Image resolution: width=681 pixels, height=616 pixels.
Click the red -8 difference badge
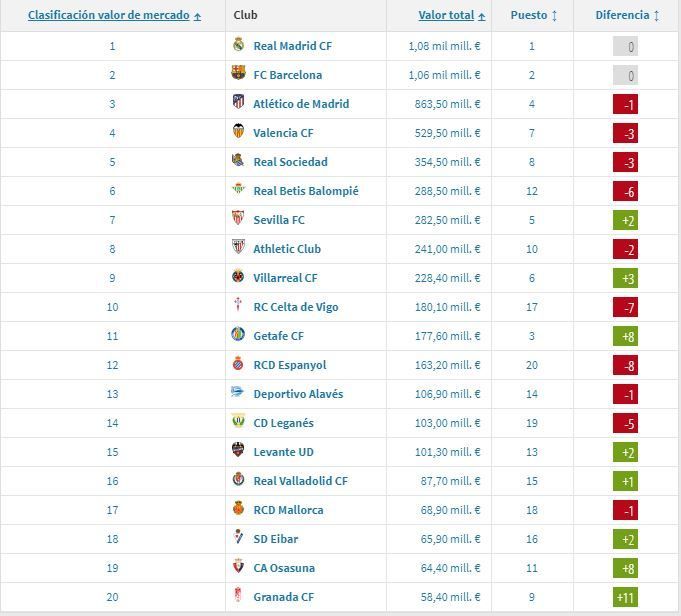coord(626,365)
